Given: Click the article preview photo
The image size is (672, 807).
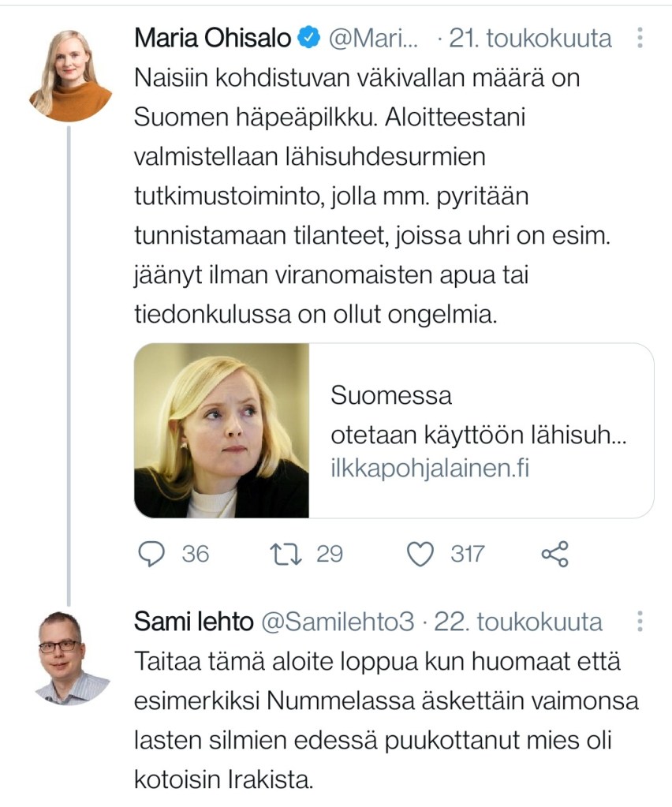Looking at the screenshot, I should point(222,430).
